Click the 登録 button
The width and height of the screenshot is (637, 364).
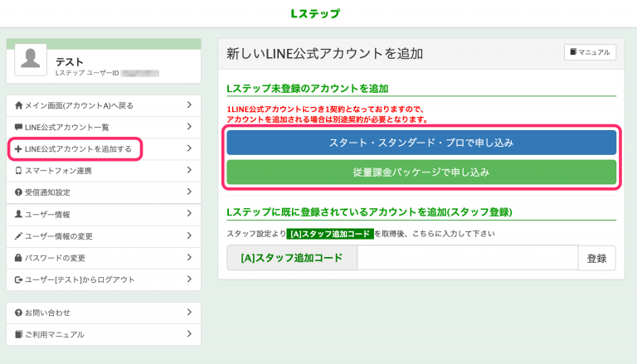597,258
